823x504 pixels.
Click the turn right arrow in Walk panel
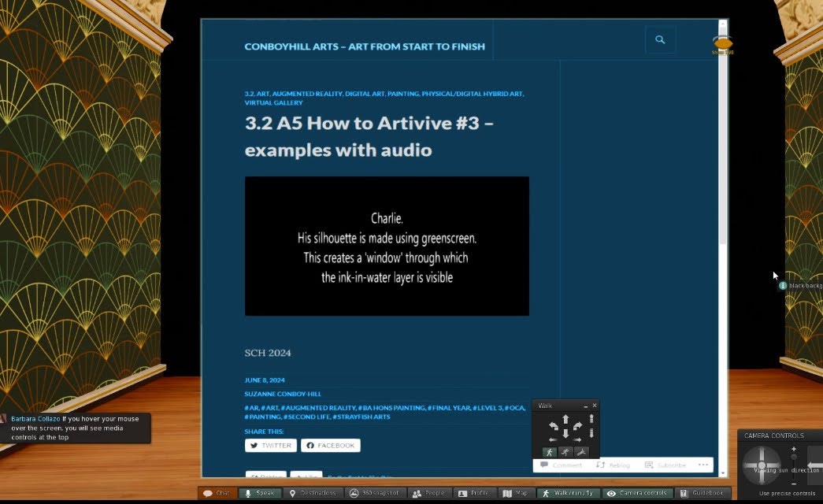(578, 426)
